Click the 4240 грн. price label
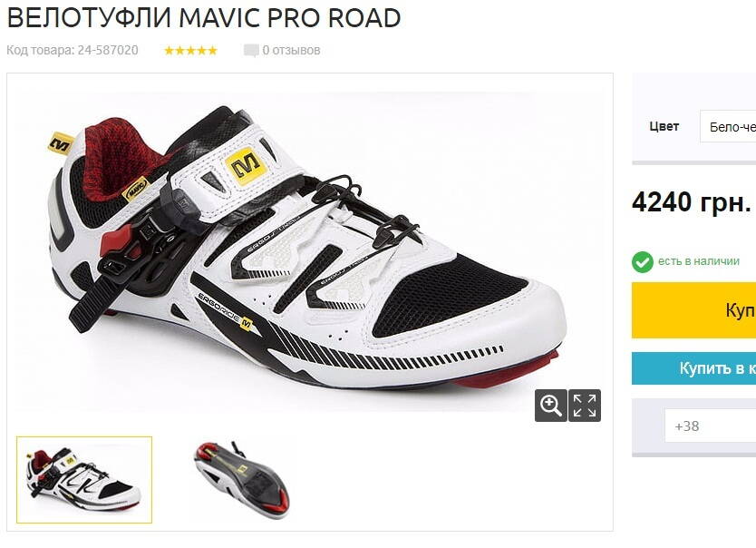The height and width of the screenshot is (548, 756). 692,201
